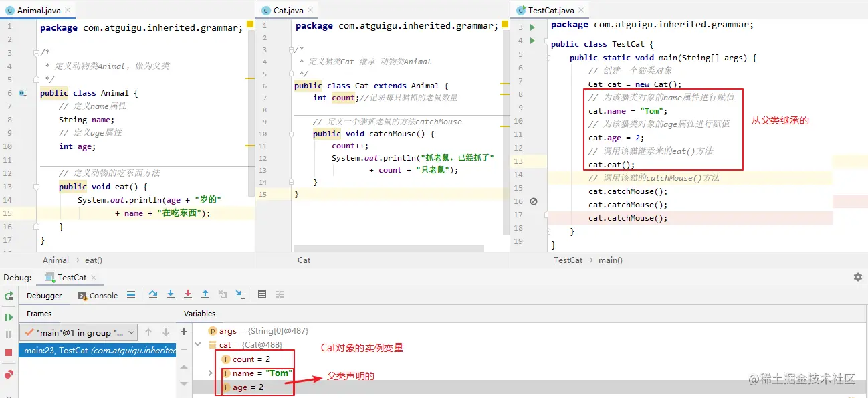Toggle Mute Breakpoints in the debug sidebar
The width and height of the screenshot is (868, 398).
[9, 373]
